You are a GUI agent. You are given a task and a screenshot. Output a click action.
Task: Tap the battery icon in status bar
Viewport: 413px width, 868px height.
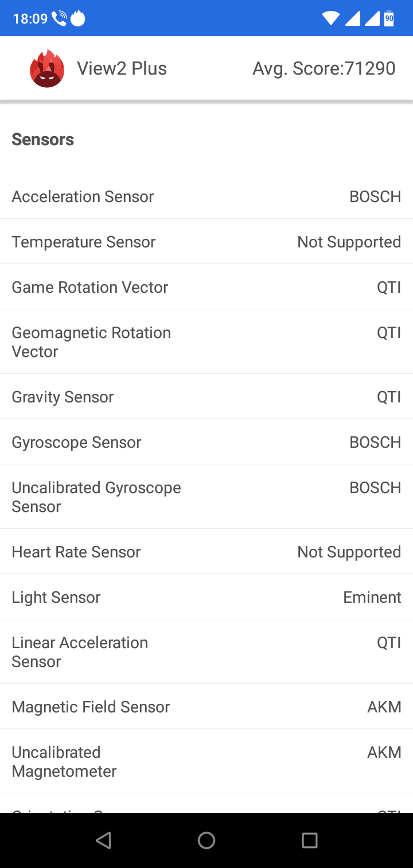389,18
